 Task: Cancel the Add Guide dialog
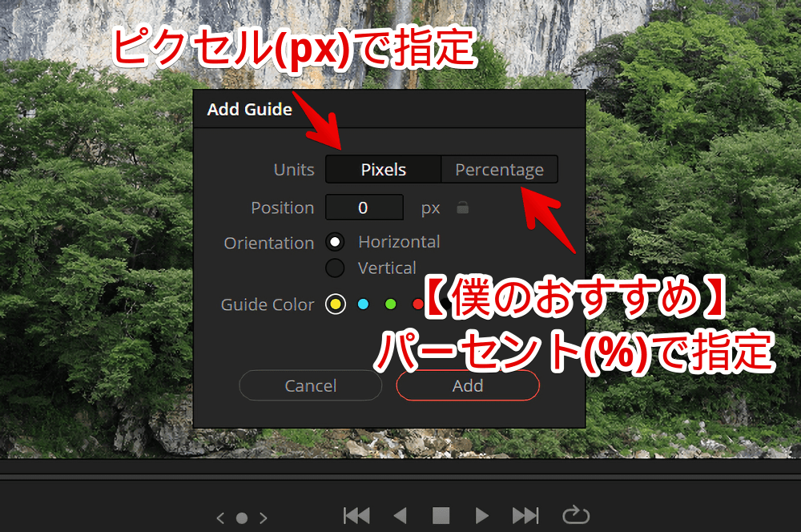(x=311, y=385)
